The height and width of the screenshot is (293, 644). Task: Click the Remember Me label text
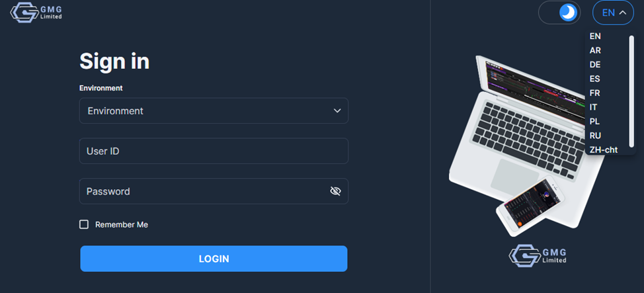pos(122,225)
